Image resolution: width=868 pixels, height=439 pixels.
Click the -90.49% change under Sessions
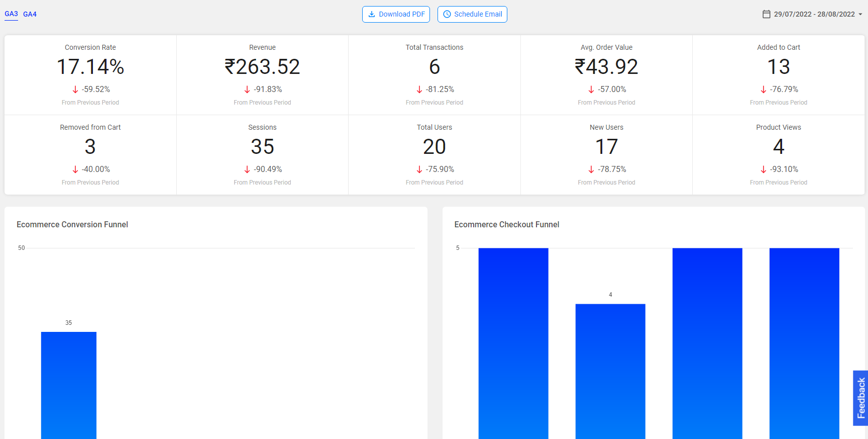click(268, 169)
